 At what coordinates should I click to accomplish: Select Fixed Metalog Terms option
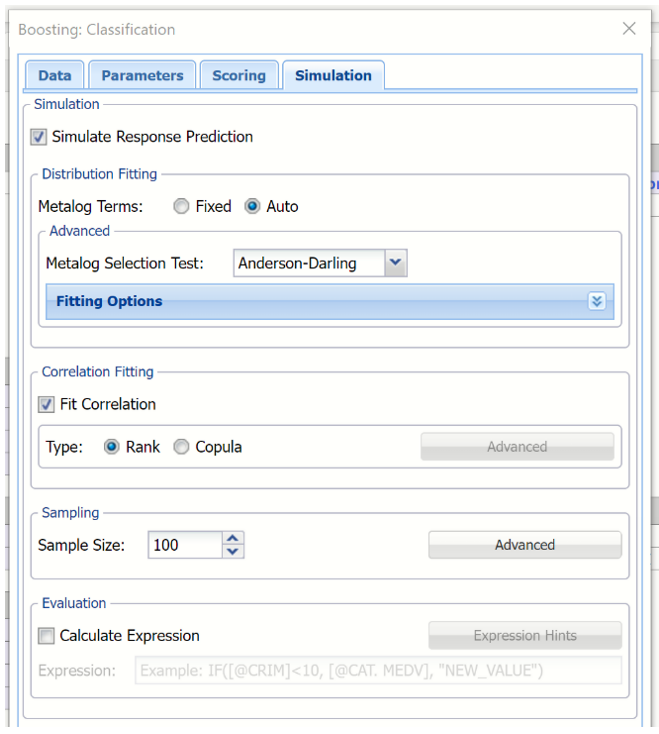(181, 207)
